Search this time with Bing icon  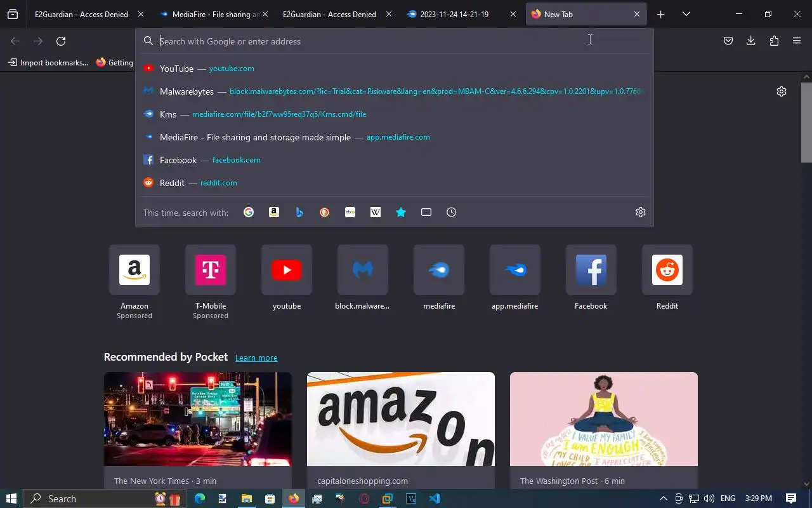299,212
